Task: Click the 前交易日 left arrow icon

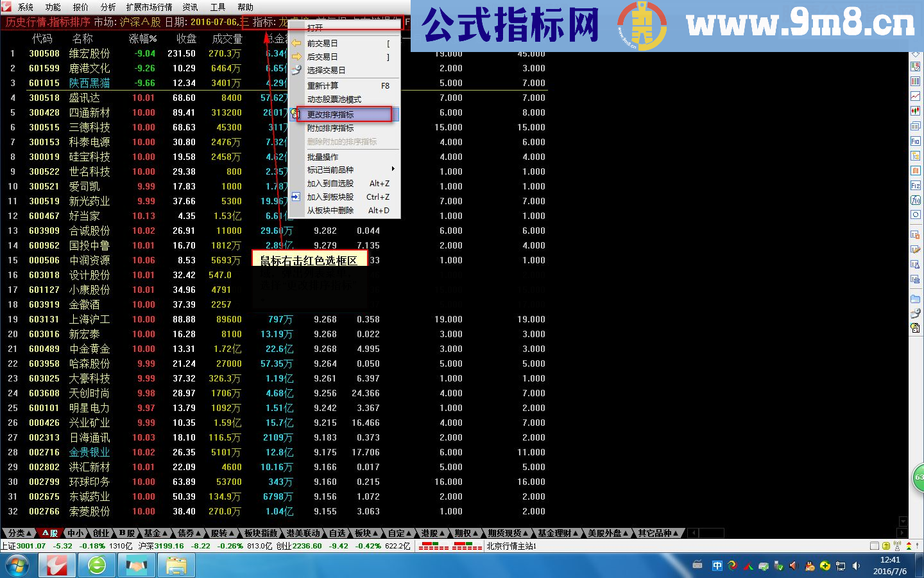Action: click(296, 43)
